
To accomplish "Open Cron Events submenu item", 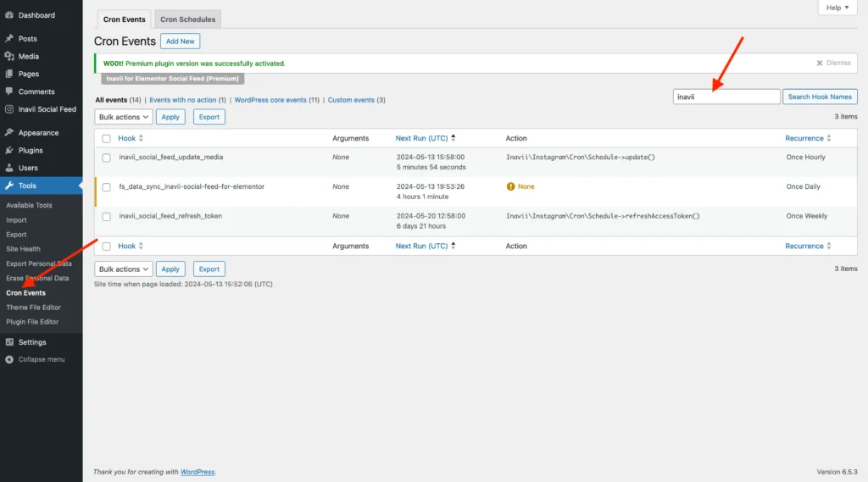I will click(25, 293).
